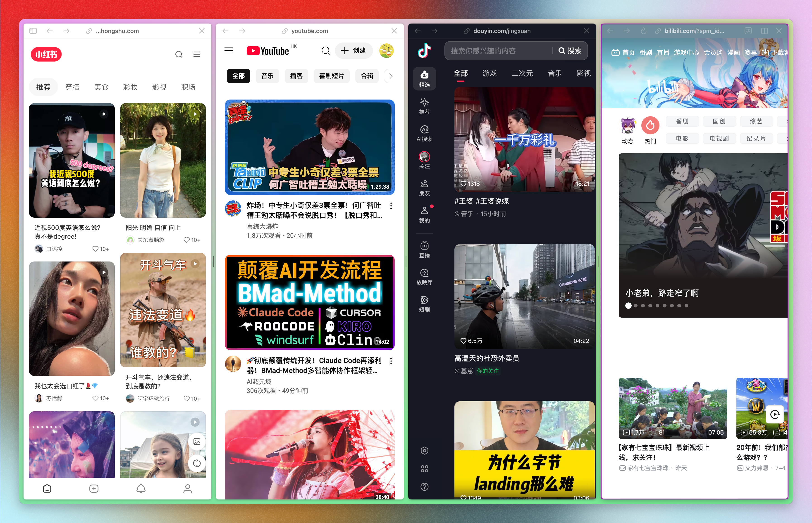The image size is (812, 523).
Task: Open YouTube left guide menu
Action: pos(229,51)
